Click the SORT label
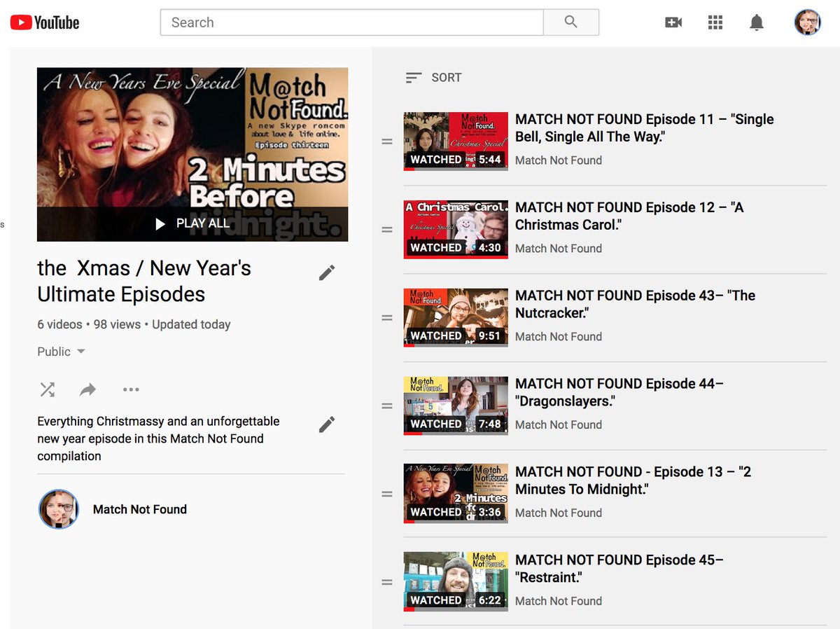This screenshot has height=629, width=840. [x=447, y=78]
